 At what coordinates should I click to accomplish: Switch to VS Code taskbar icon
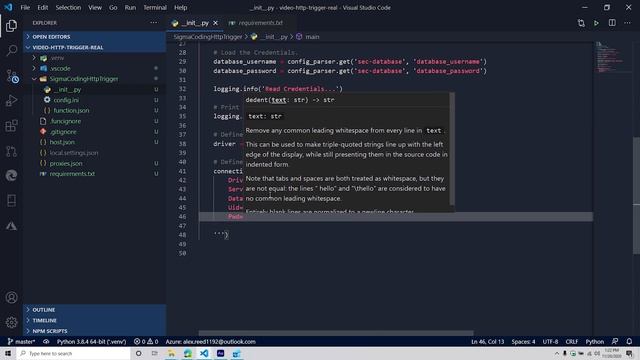click(204, 353)
